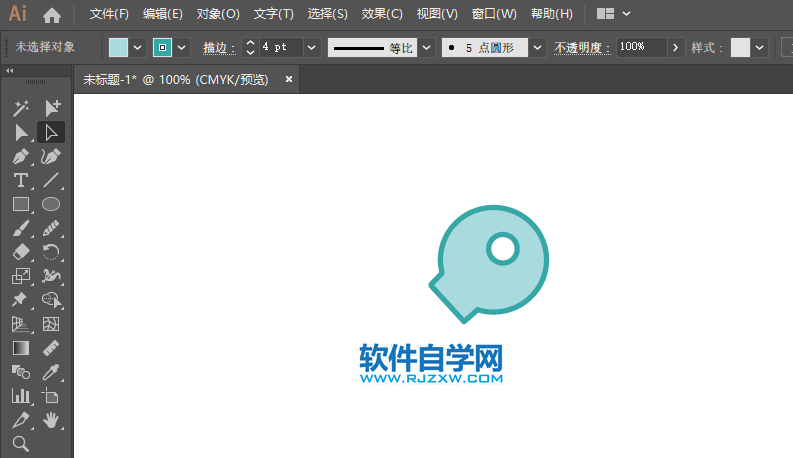Screen dimensions: 793x458
Task: Select the black arrow Selection tool
Action: point(21,132)
